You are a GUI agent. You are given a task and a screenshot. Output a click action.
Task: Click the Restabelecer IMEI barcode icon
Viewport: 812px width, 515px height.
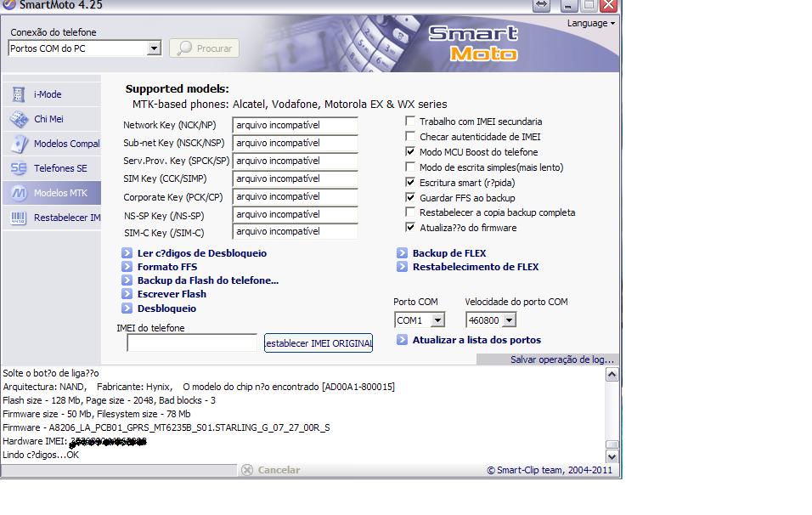click(19, 218)
